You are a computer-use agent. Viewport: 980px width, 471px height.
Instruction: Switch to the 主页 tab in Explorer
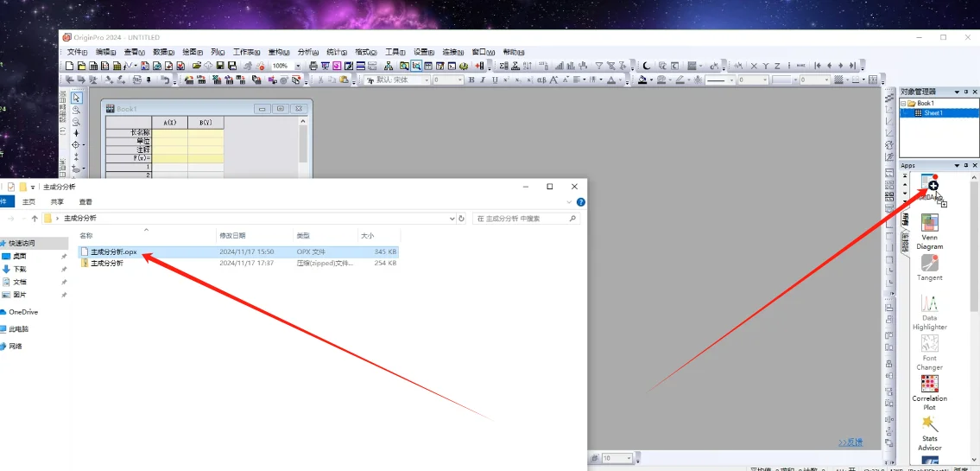[28, 202]
